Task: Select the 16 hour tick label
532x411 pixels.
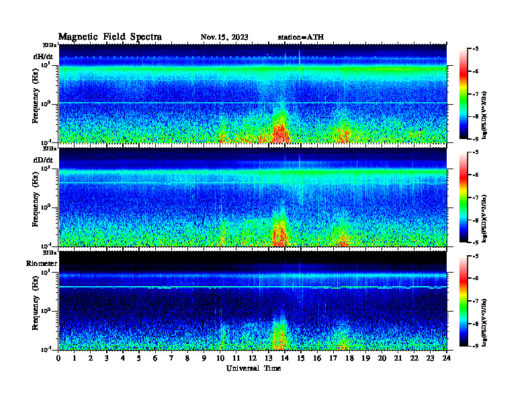Action: 317,359
